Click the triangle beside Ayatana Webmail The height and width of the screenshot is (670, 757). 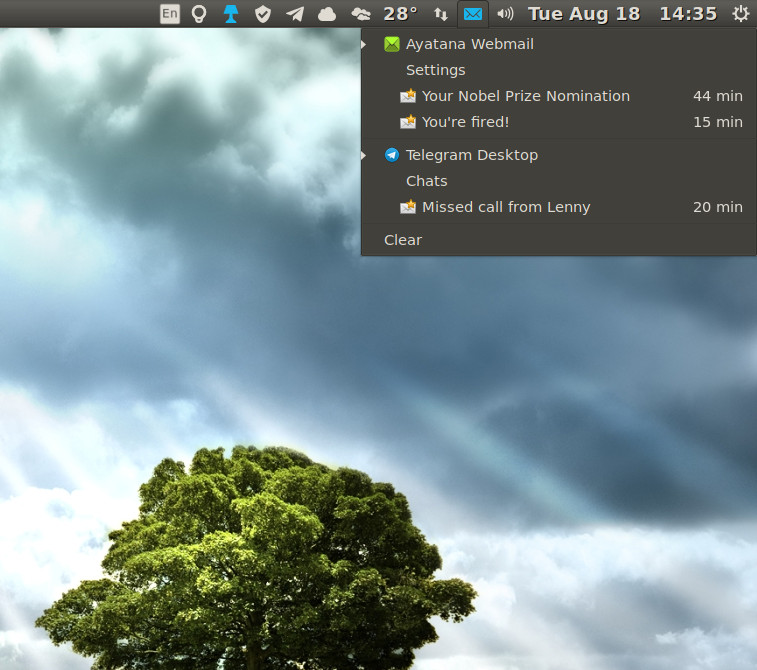(364, 44)
